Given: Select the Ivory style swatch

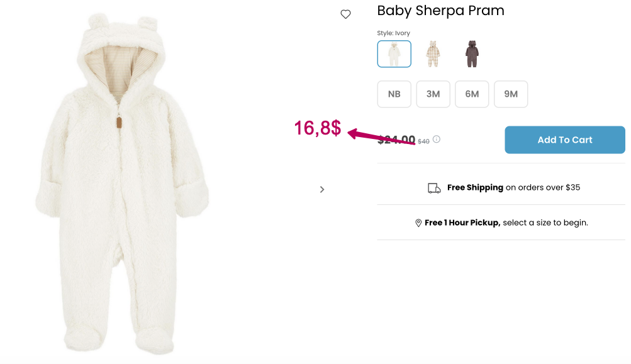Looking at the screenshot, I should pos(394,54).
